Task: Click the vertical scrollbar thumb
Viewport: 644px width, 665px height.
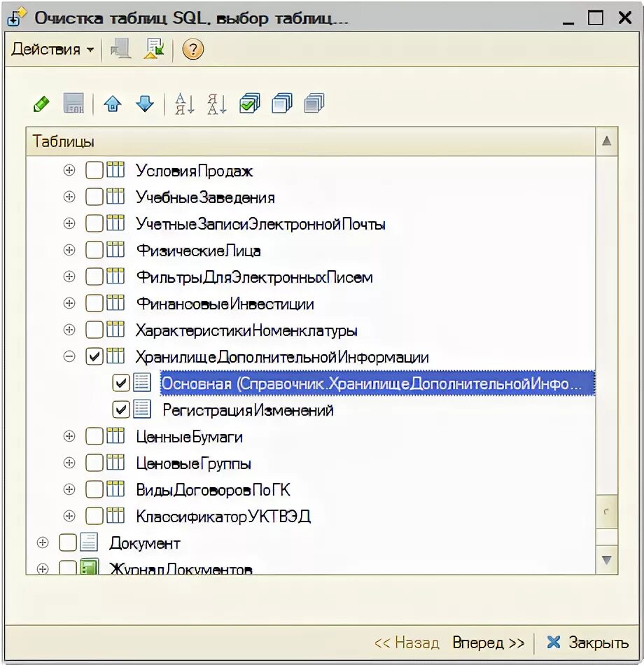Action: point(607,512)
